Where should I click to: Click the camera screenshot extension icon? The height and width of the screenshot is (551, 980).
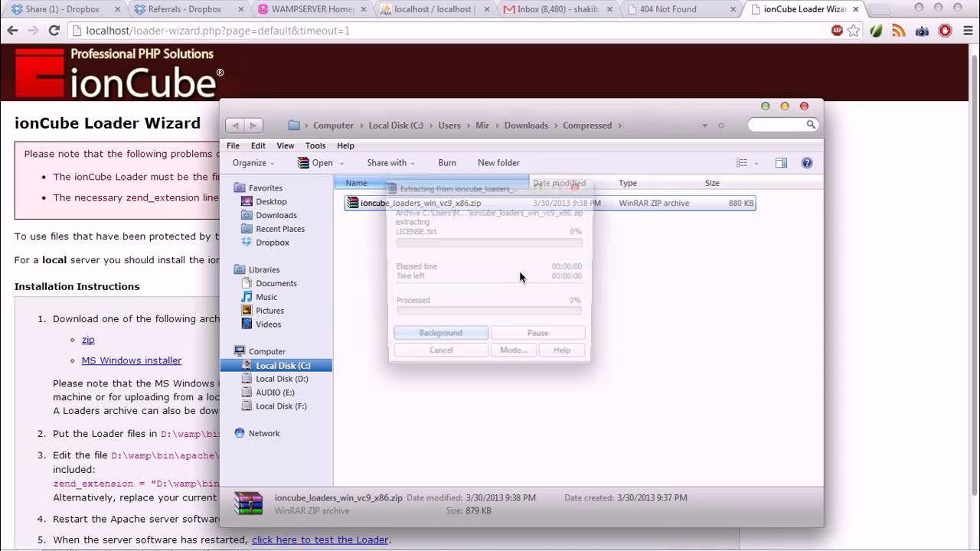pos(922,31)
